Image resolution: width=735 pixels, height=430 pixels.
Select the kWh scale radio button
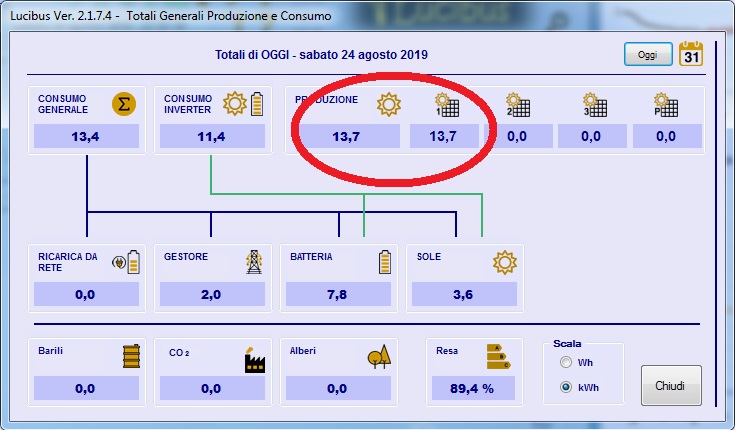point(566,386)
